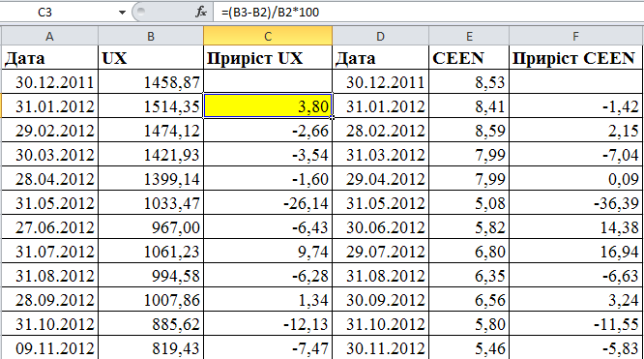644x359 pixels.
Task: Select highlighted column C header
Action: [x=268, y=36]
